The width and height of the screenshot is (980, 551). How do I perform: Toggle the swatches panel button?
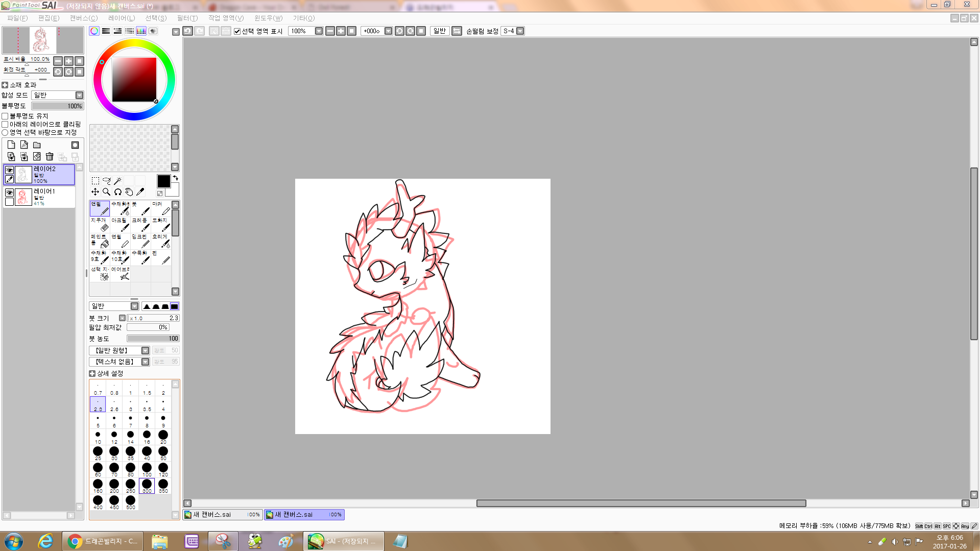coord(141,31)
